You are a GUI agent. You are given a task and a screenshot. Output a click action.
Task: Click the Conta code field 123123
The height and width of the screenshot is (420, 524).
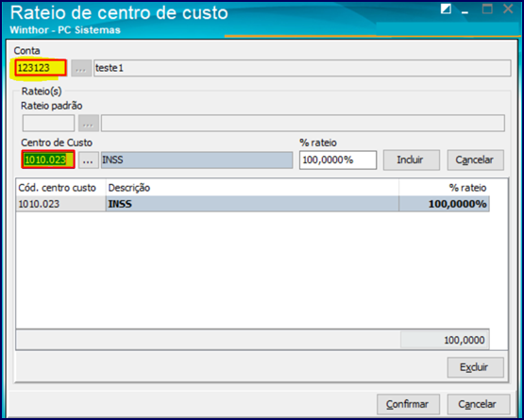pyautogui.click(x=41, y=68)
